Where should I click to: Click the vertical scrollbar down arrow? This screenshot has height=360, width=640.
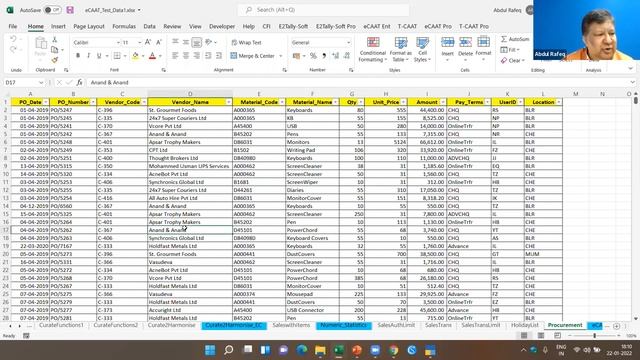tap(635, 318)
